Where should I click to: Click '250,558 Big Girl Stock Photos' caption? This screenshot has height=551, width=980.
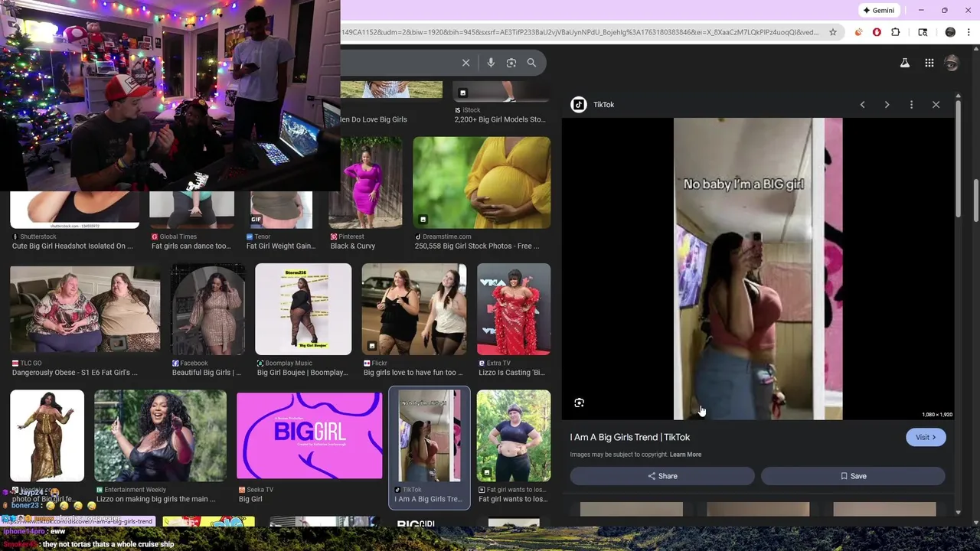pyautogui.click(x=477, y=246)
